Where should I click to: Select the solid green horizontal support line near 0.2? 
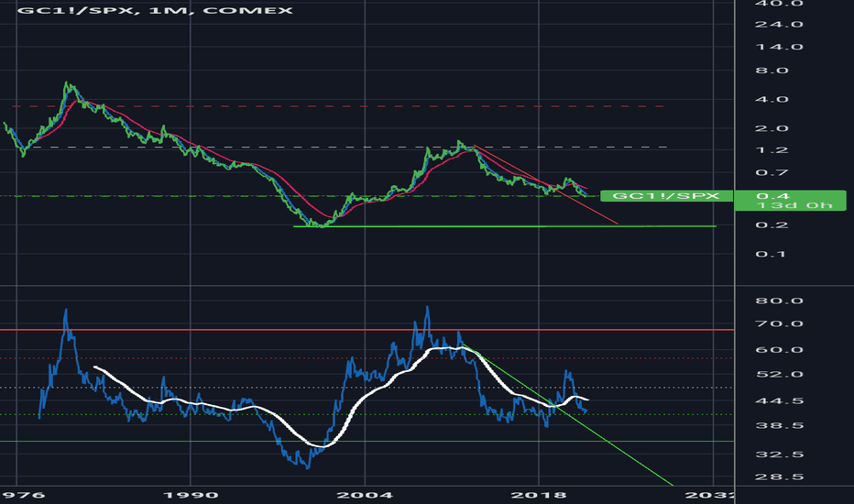point(505,226)
